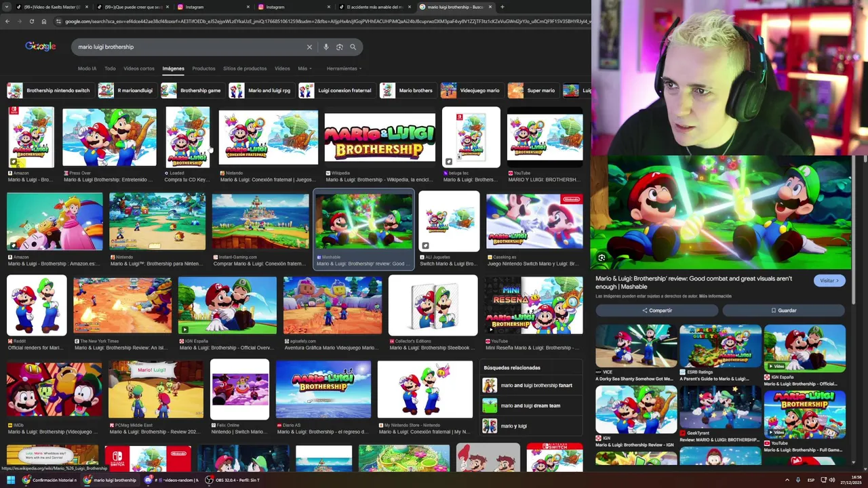Switch to Videos cortos tab

click(x=139, y=68)
